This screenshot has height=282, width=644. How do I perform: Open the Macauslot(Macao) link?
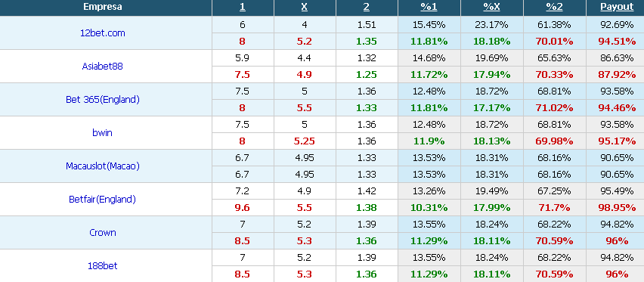tap(102, 166)
